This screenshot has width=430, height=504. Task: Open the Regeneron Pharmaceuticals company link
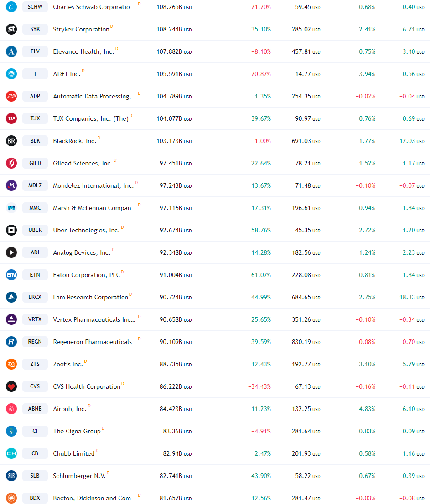click(x=94, y=342)
